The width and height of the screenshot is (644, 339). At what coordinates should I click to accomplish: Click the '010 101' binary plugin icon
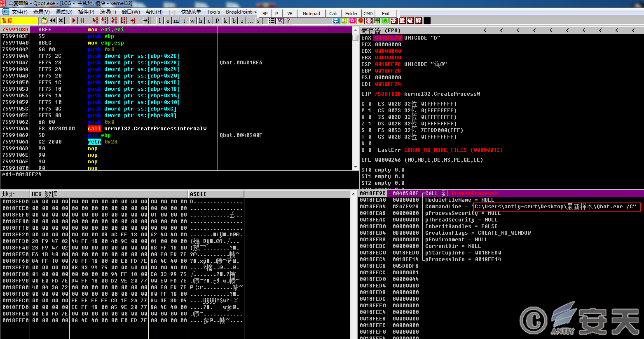[377, 21]
